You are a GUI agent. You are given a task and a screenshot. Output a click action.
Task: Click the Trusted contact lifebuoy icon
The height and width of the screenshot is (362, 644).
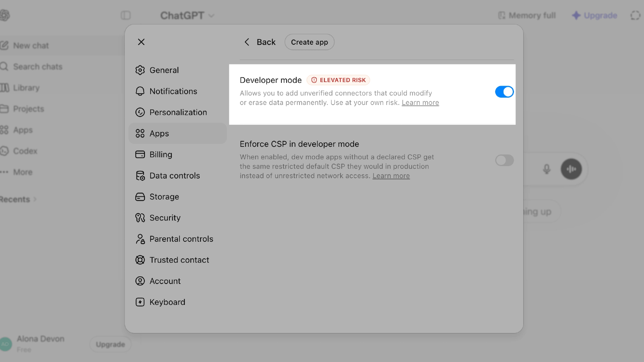point(140,260)
